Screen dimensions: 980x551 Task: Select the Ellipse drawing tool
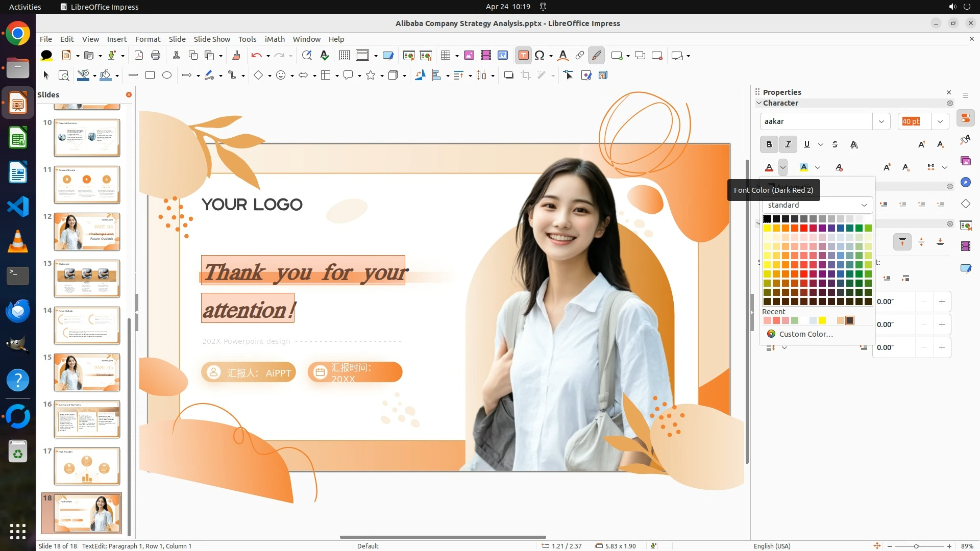[167, 76]
